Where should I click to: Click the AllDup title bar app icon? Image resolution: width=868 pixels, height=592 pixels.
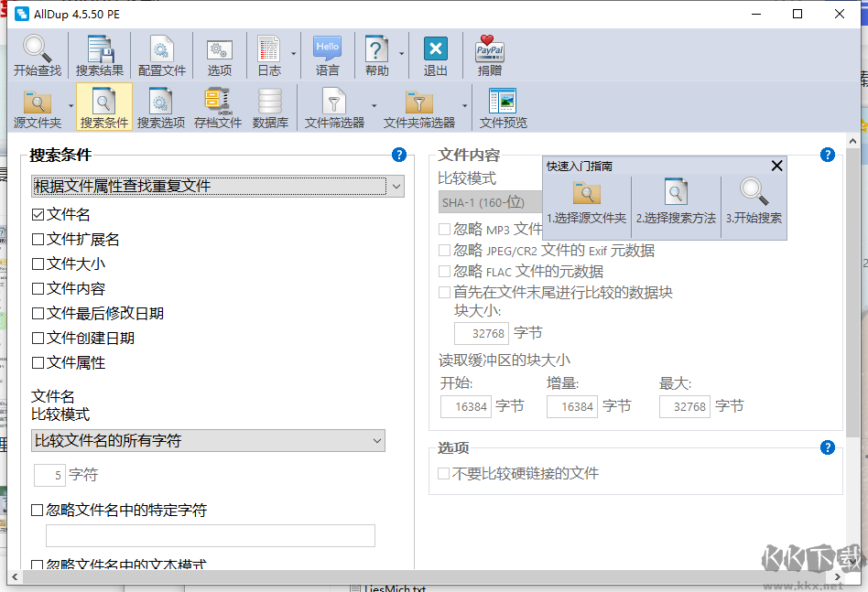[x=22, y=14]
